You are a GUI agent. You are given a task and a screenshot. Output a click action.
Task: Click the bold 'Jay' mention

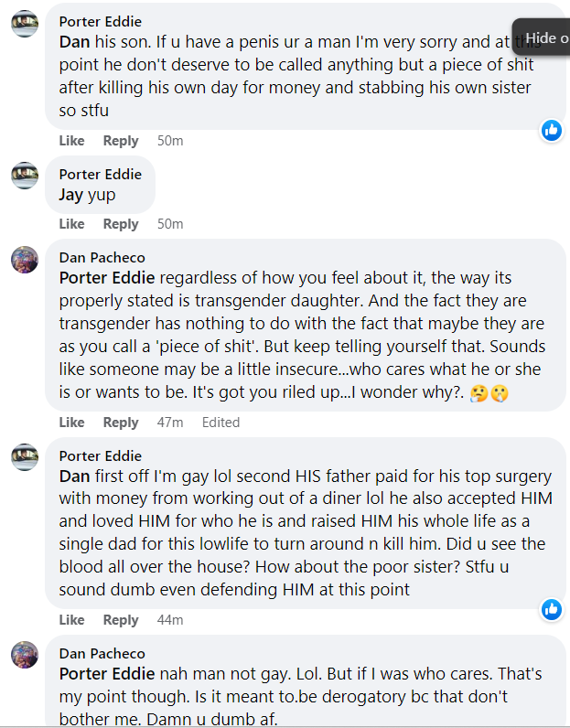(70, 196)
